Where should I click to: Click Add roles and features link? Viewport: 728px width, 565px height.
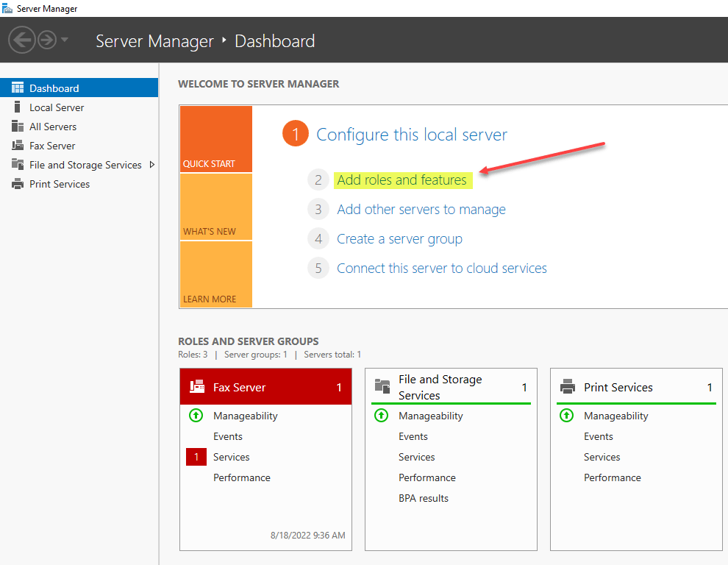[x=402, y=180]
